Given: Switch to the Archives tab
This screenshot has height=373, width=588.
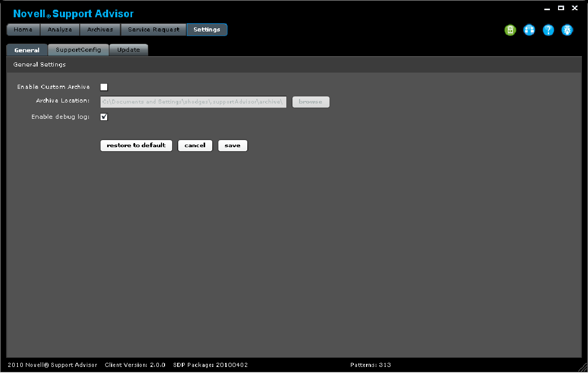Looking at the screenshot, I should tap(100, 29).
